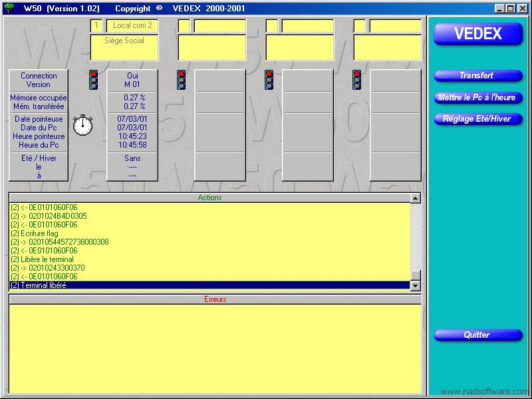This screenshot has height=399, width=532.
Task: Click the Heure du Pc label
Action: (39, 145)
